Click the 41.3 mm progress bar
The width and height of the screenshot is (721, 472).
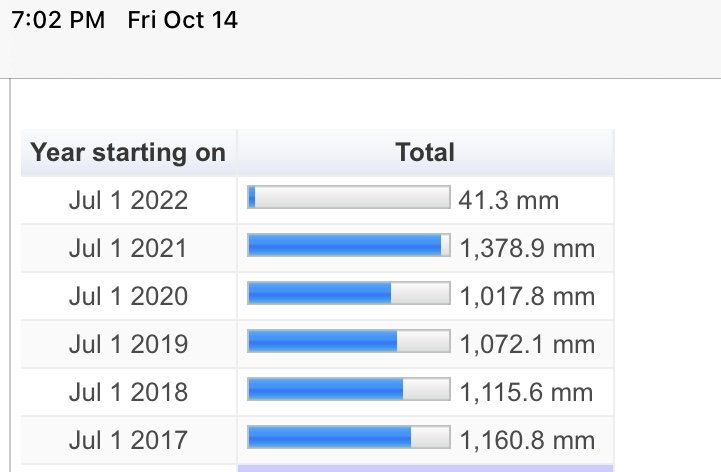349,197
